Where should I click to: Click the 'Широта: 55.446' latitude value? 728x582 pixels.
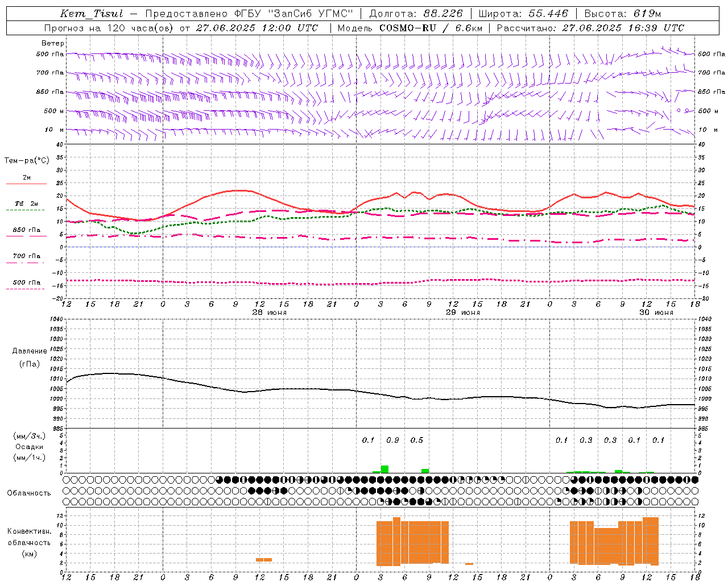coord(523,14)
